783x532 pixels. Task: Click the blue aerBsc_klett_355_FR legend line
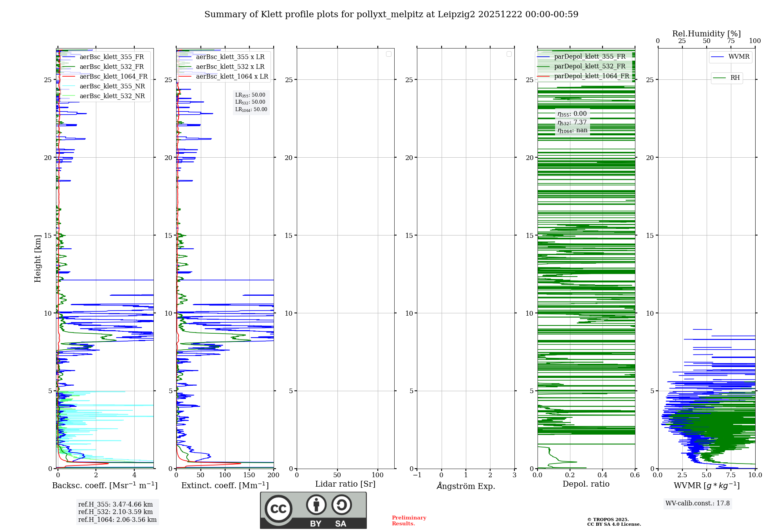point(69,57)
